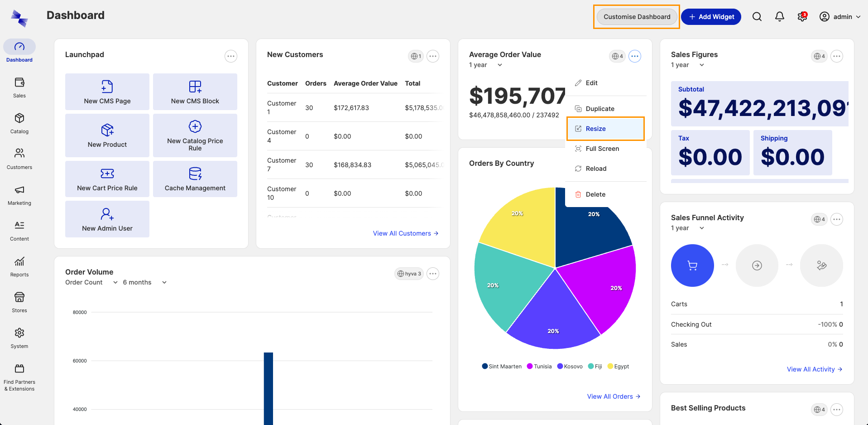This screenshot has width=868, height=425.
Task: Open Catalog in the sidebar
Action: tap(19, 123)
